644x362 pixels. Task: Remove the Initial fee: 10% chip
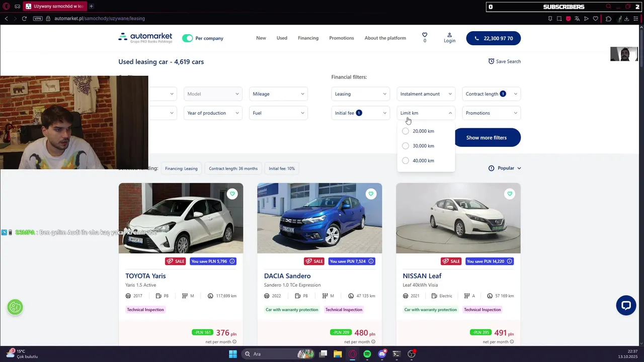pos(282,168)
